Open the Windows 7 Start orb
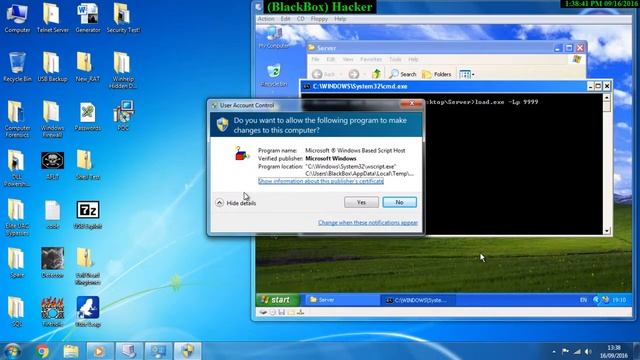This screenshot has height=360, width=640. coord(13,351)
